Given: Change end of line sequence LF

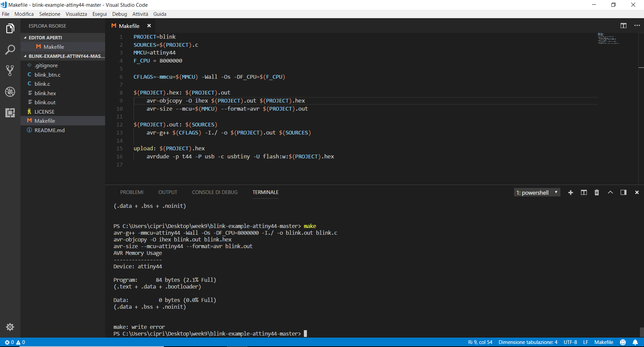Looking at the screenshot, I should (586, 342).
